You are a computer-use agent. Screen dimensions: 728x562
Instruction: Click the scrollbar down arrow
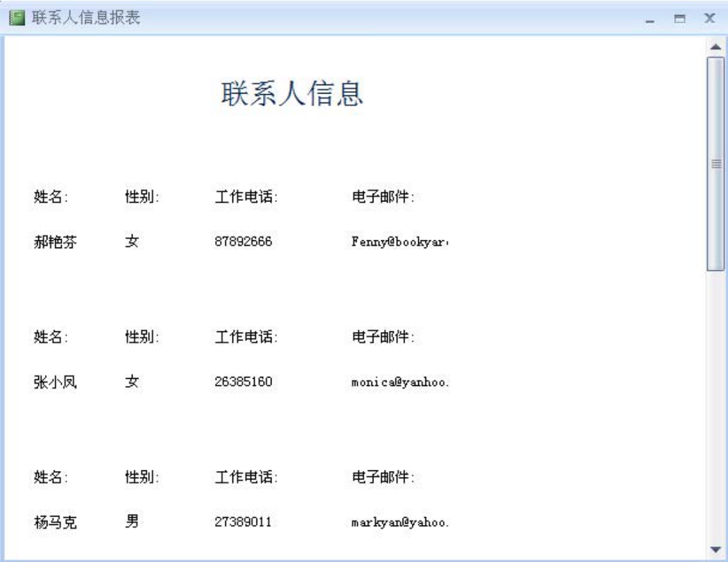click(716, 550)
